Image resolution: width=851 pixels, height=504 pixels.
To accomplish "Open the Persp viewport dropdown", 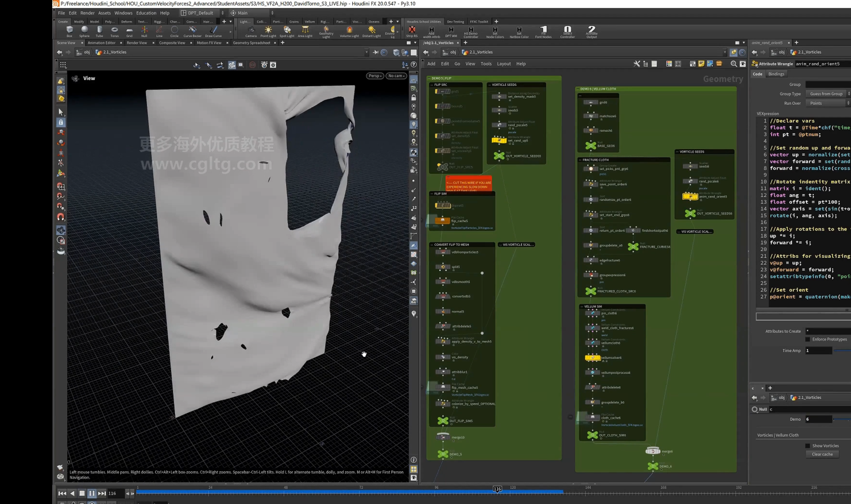I will pyautogui.click(x=375, y=76).
